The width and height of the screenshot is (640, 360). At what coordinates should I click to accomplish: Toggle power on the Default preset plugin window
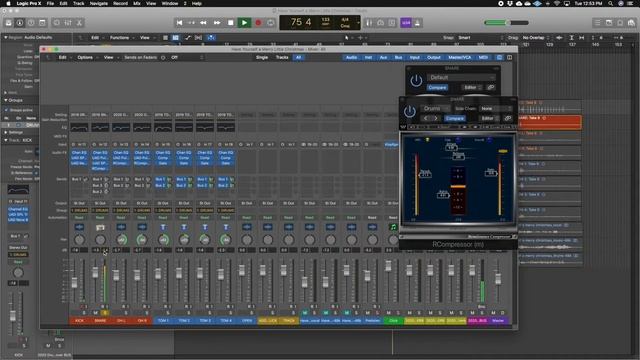[416, 80]
